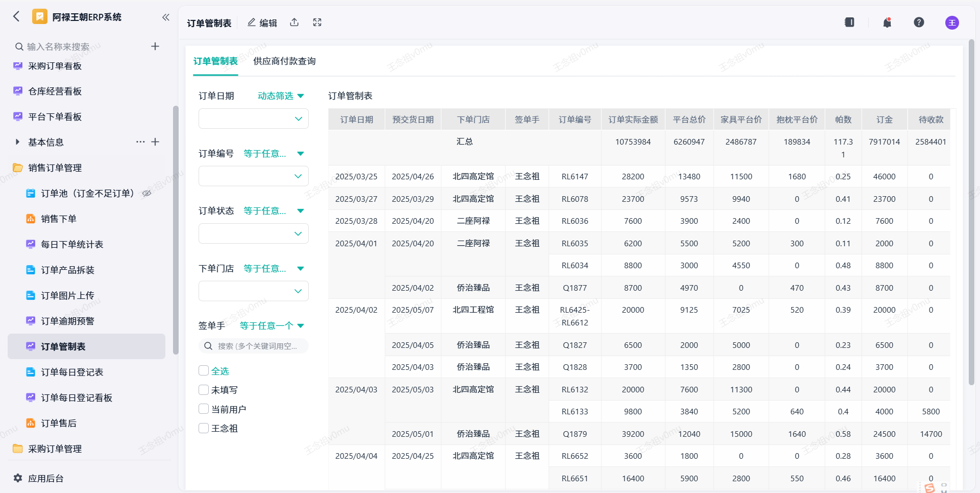Click the search magnifier in sidebar

pos(19,46)
